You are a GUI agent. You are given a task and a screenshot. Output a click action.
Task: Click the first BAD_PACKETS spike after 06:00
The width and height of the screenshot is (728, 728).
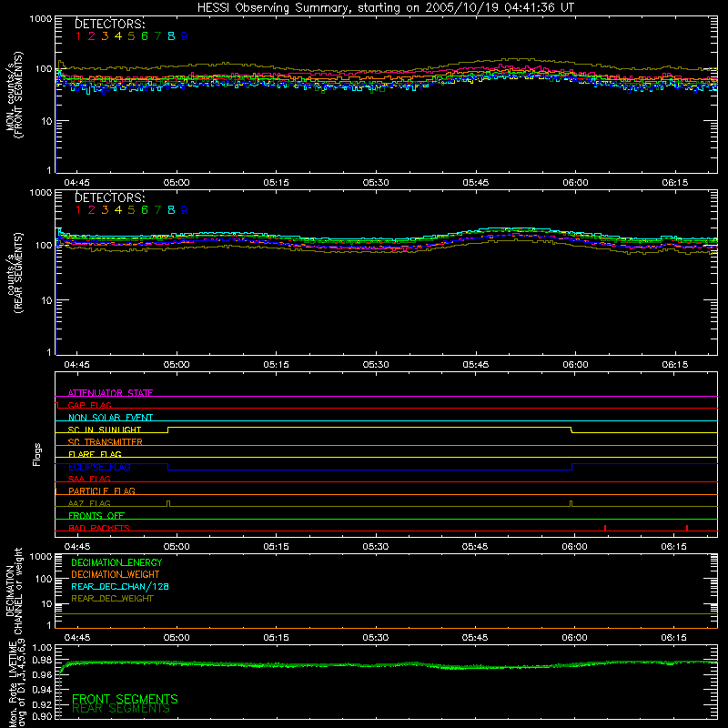pos(605,528)
